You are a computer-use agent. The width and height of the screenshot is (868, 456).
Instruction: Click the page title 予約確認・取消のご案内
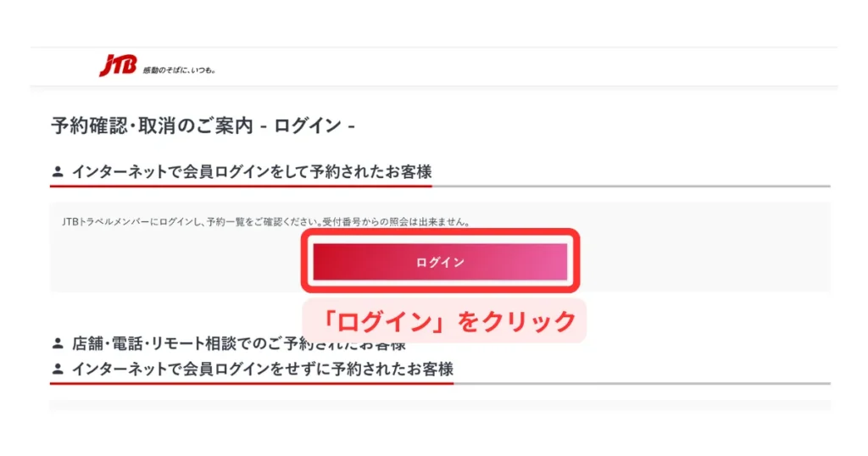coord(153,125)
